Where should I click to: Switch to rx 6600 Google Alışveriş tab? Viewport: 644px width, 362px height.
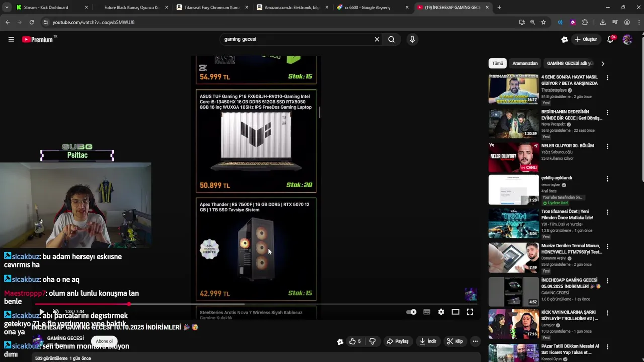(372, 7)
